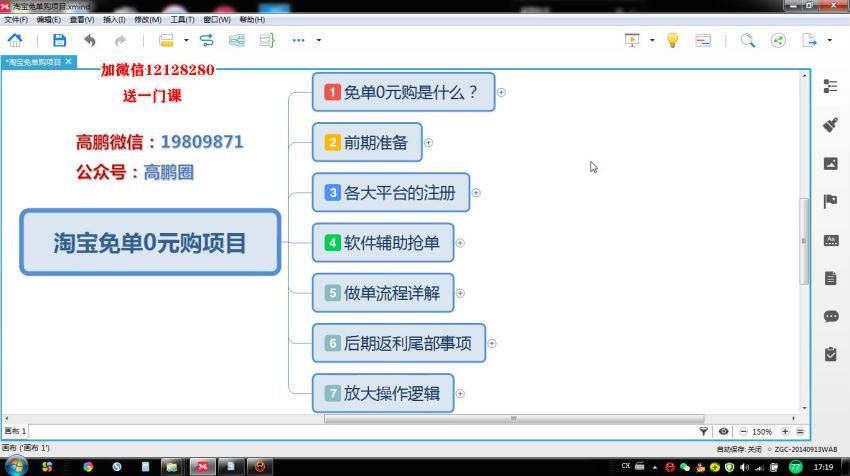Click the horizontal scrollbar thumb under the canvas

coord(514,419)
